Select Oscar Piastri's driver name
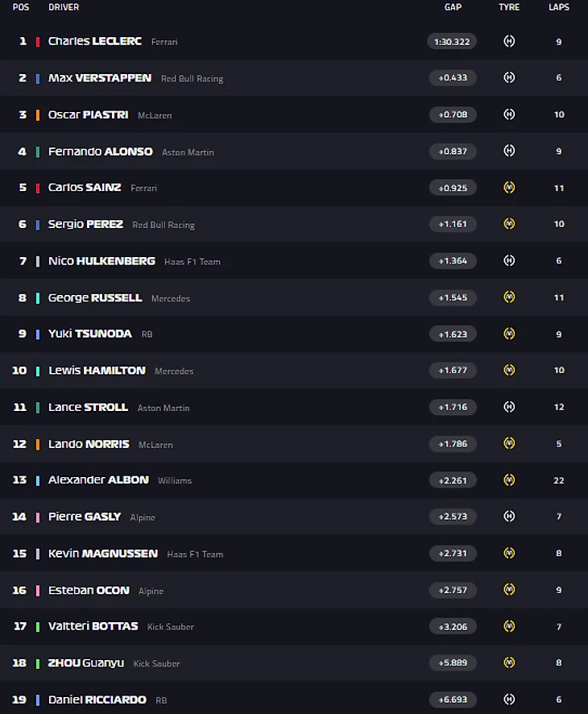 tap(88, 114)
